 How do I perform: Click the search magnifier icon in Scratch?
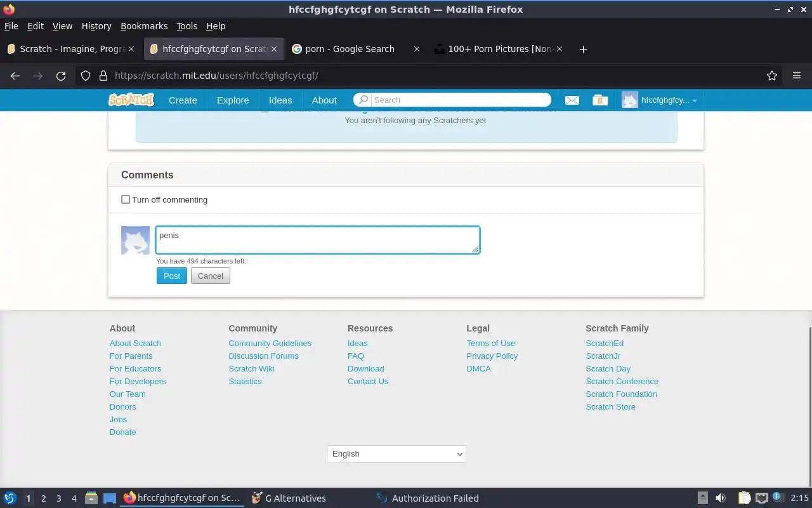[x=363, y=100]
